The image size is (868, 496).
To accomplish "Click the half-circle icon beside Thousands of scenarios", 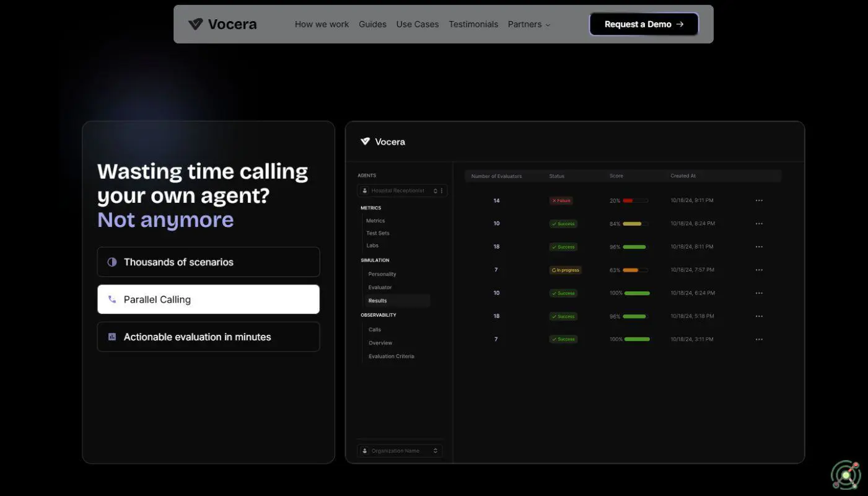I will pyautogui.click(x=112, y=262).
